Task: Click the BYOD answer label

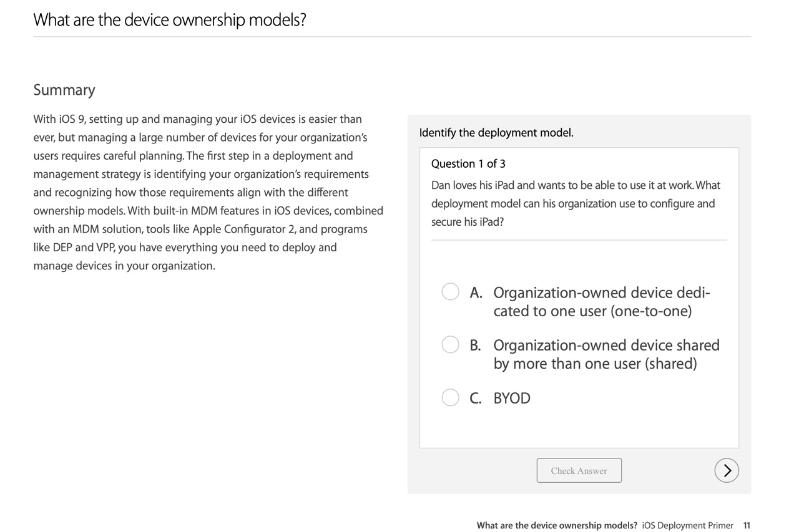Action: pyautogui.click(x=512, y=399)
